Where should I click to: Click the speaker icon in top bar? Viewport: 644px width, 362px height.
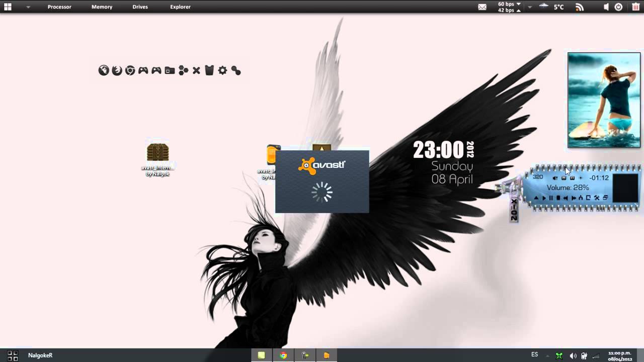pos(606,7)
